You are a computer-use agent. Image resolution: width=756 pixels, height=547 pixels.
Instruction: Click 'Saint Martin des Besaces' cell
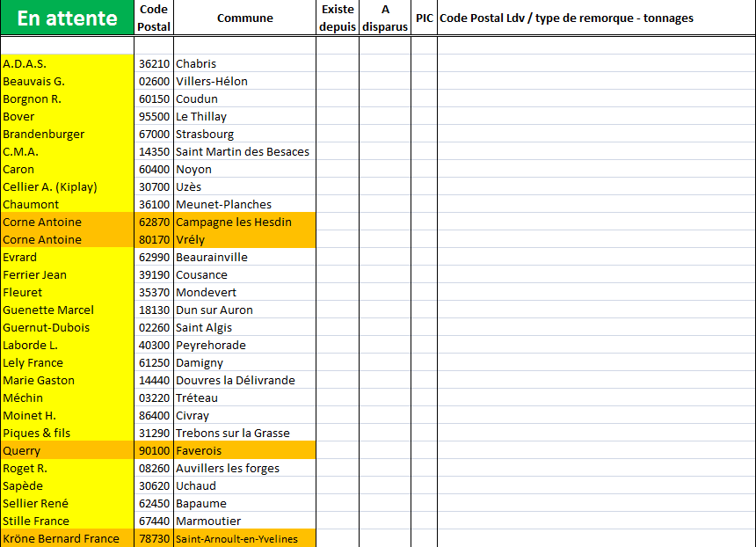(244, 151)
